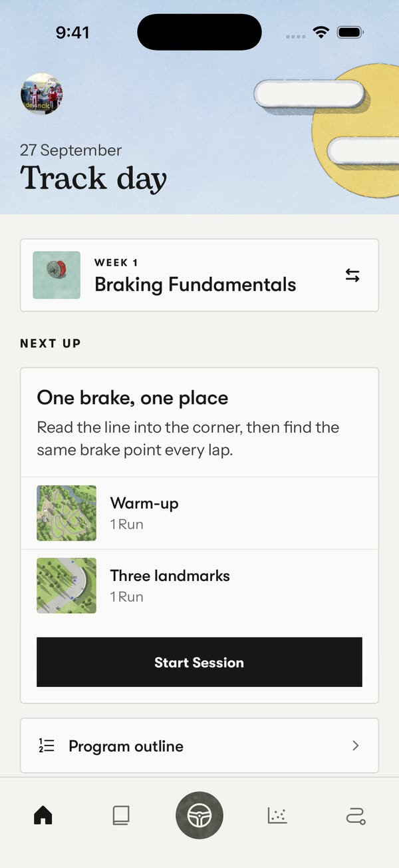Screen dimensions: 399x868
Task: Open the Home tab icon
Action: coord(43,815)
